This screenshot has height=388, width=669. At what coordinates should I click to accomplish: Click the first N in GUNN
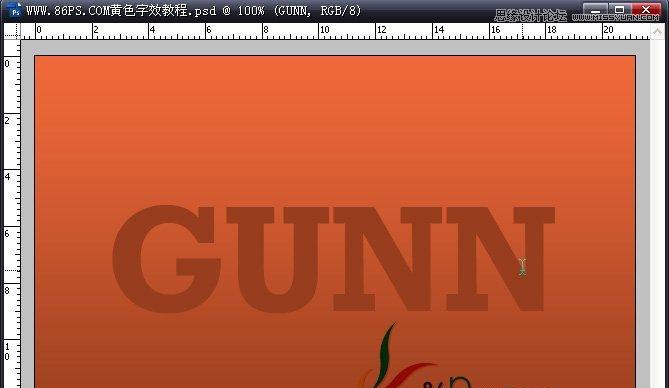387,259
